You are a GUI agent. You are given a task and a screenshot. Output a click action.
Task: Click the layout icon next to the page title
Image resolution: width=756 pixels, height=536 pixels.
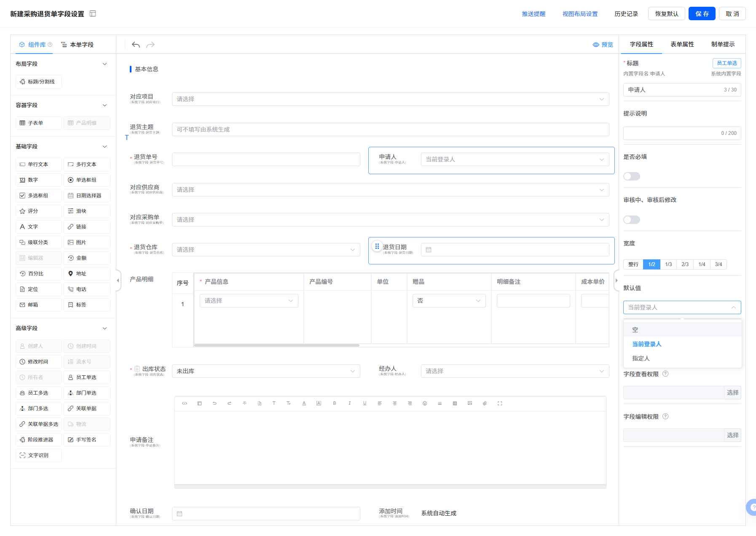[x=93, y=14]
